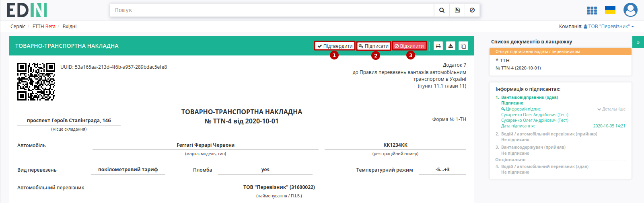644x203 pixels.
Task: Click the EDIN logo
Action: point(27,10)
